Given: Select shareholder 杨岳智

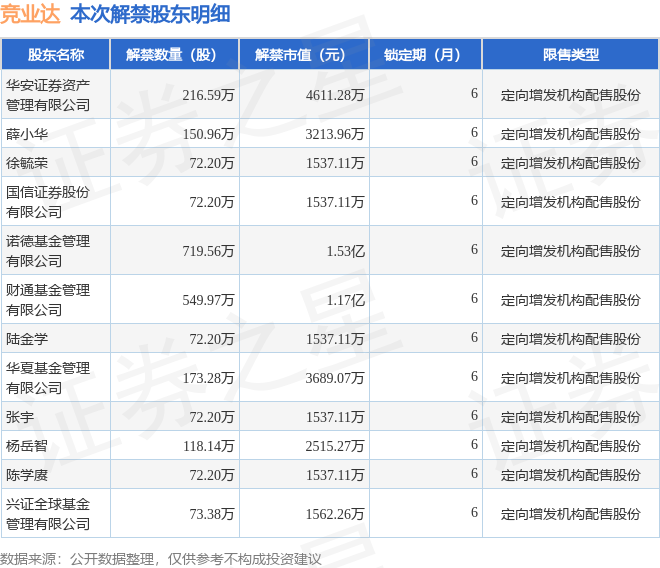Looking at the screenshot, I should tap(27, 445).
